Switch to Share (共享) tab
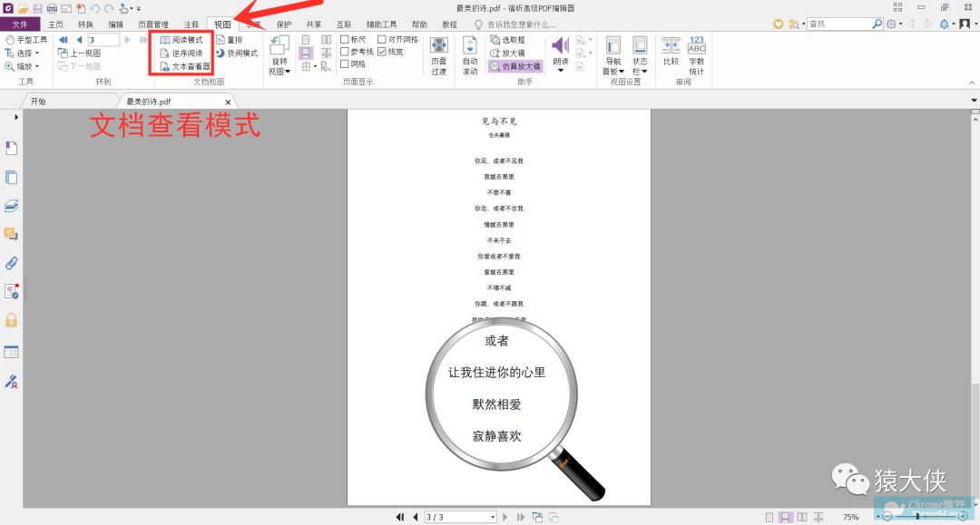The image size is (980, 525). coord(314,24)
